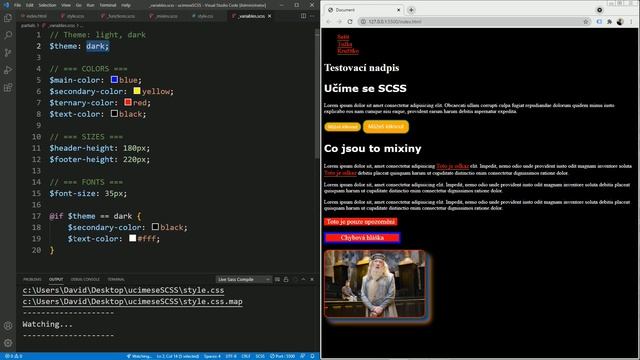The height and width of the screenshot is (360, 640).
Task: Open the Manage gear in the activity bar
Action: tap(8, 343)
